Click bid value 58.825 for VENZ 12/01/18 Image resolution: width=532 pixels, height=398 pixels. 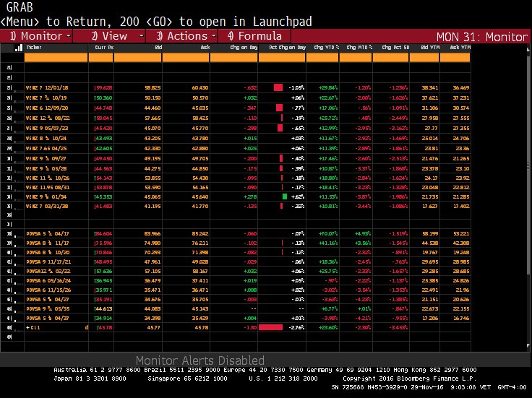coord(153,88)
